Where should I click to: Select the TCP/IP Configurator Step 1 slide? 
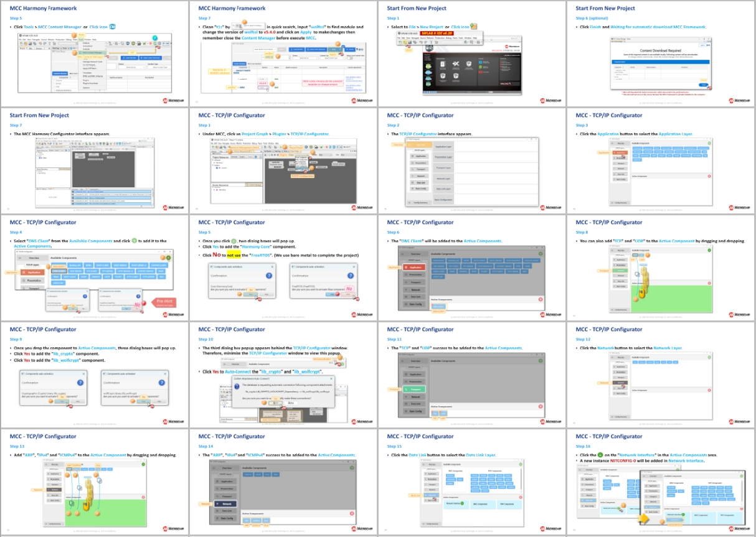[283, 161]
